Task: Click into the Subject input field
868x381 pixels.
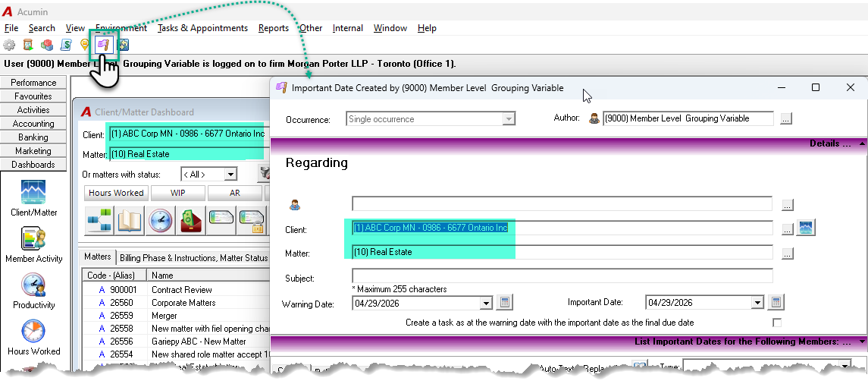Action: pyautogui.click(x=562, y=276)
